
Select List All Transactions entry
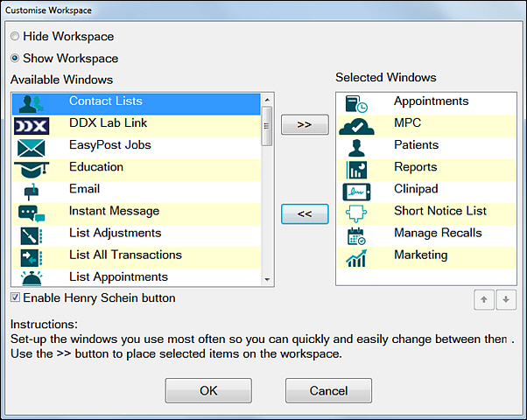(x=137, y=258)
